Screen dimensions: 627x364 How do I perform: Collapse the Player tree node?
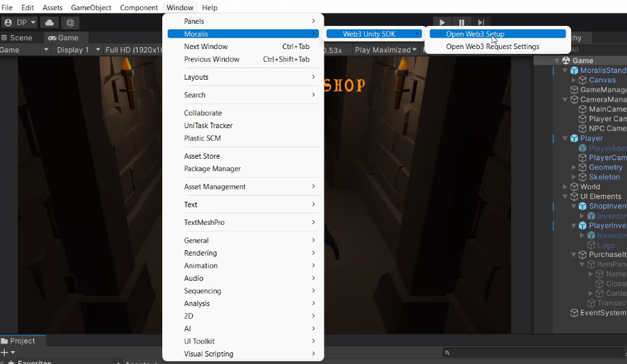point(565,138)
